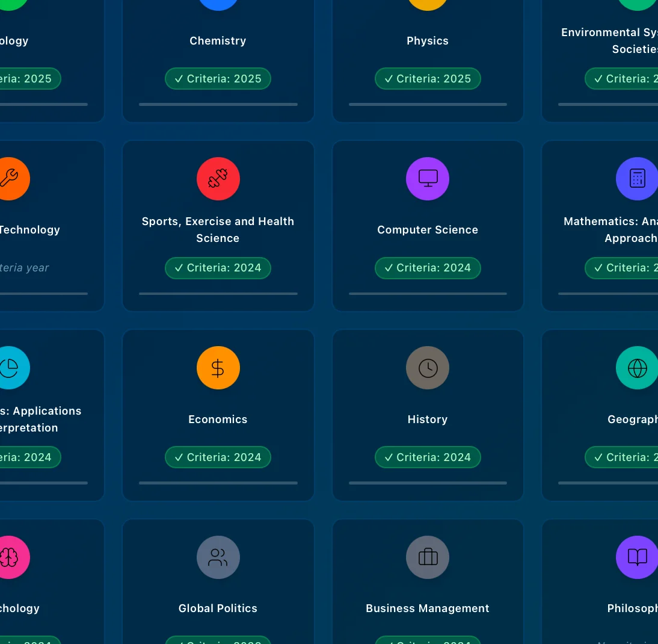658x644 pixels.
Task: Click the red dumbbell Sports icon
Action: point(218,179)
